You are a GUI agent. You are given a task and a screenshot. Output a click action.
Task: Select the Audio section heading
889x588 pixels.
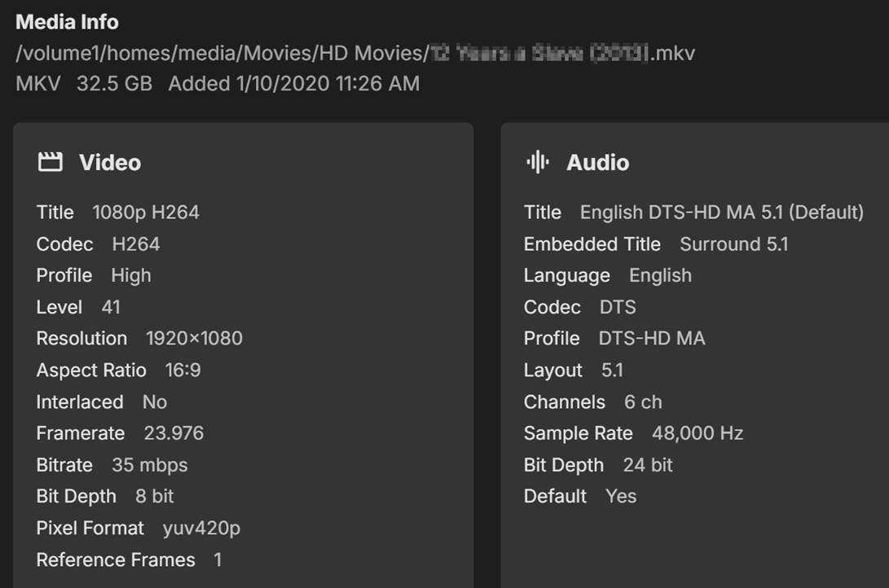click(x=597, y=163)
